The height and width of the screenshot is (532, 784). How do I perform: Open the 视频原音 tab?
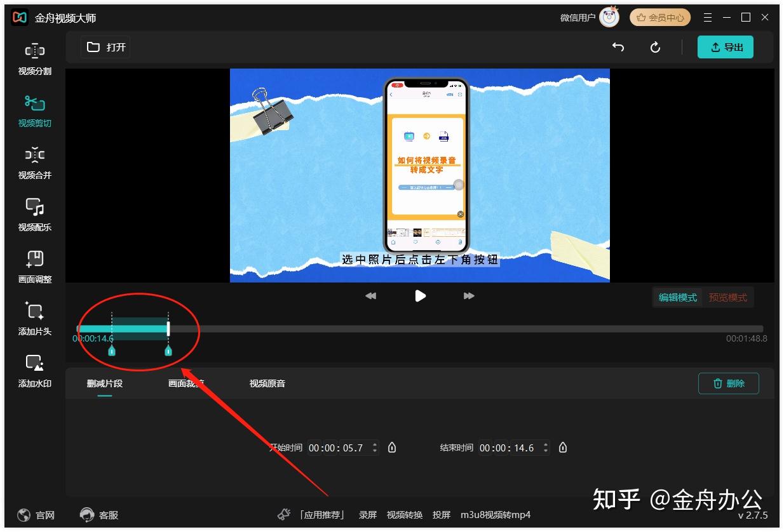266,383
